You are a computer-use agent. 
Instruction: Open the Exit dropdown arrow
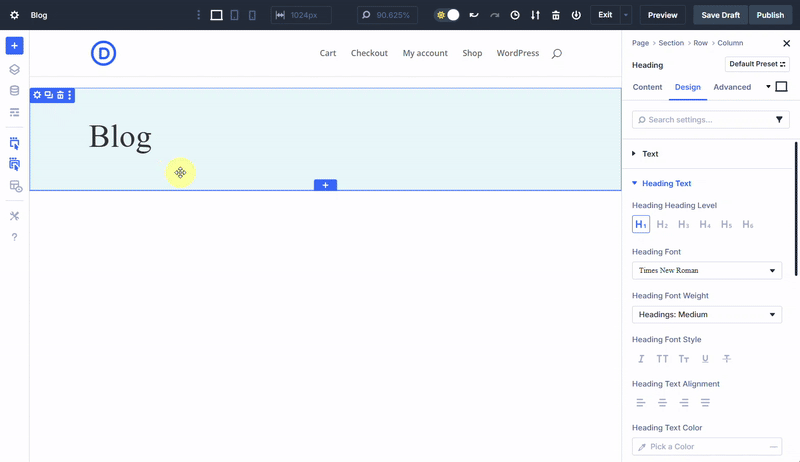pos(626,15)
